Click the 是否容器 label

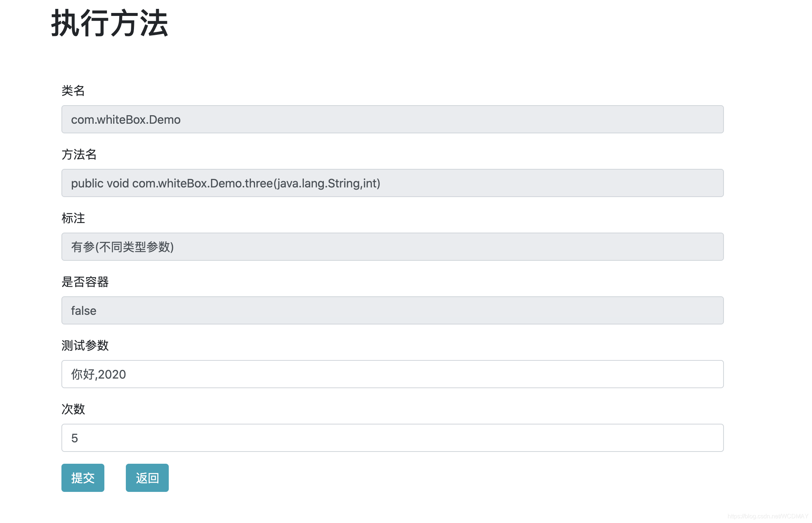tap(85, 282)
